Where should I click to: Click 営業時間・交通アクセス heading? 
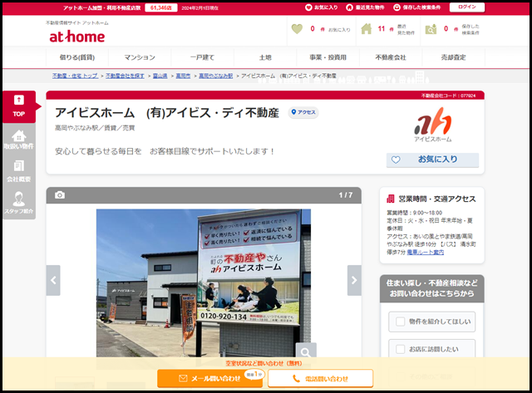(437, 199)
